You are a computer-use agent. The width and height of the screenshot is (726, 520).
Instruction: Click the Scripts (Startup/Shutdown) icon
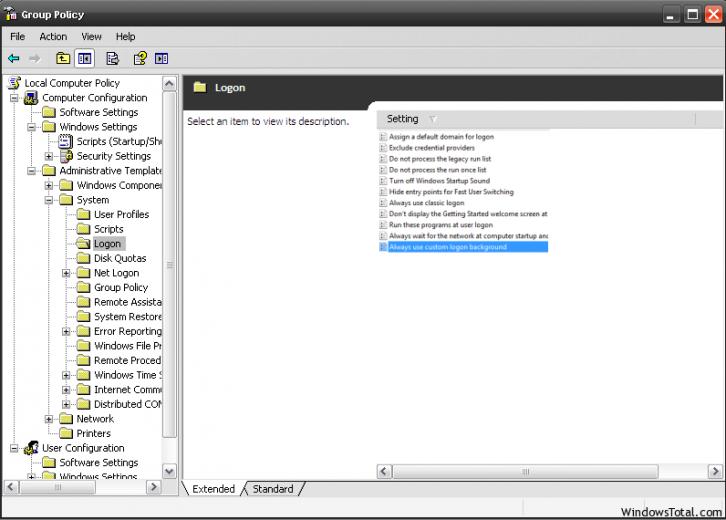tap(66, 142)
